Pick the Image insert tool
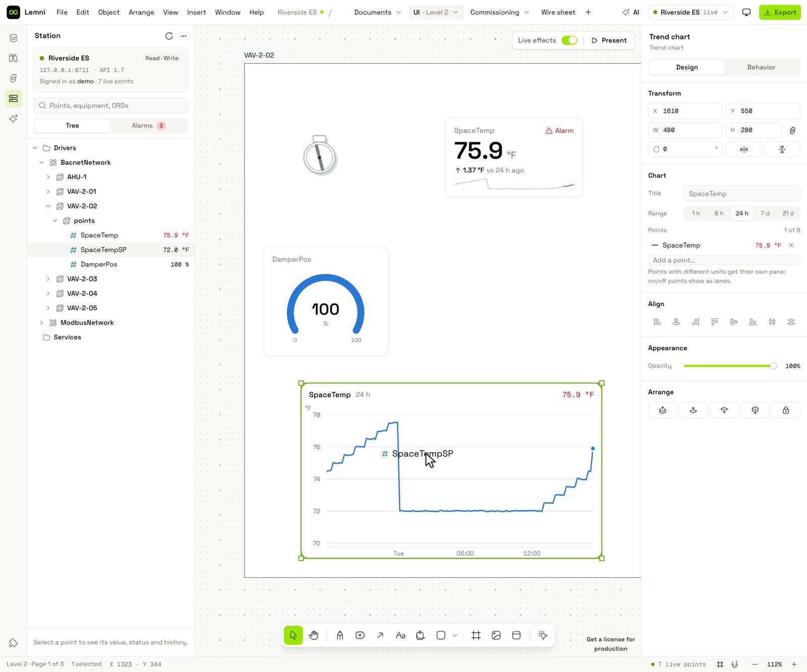 496,635
